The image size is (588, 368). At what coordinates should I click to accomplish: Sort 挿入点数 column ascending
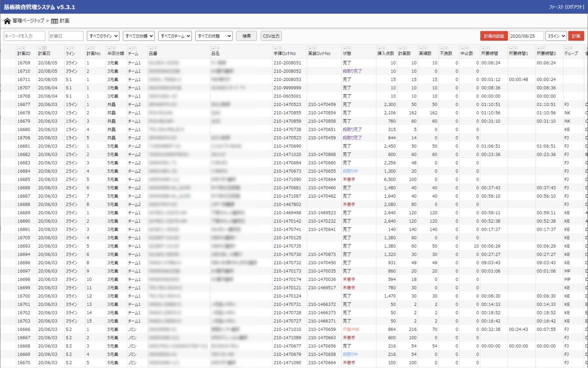click(x=379, y=49)
